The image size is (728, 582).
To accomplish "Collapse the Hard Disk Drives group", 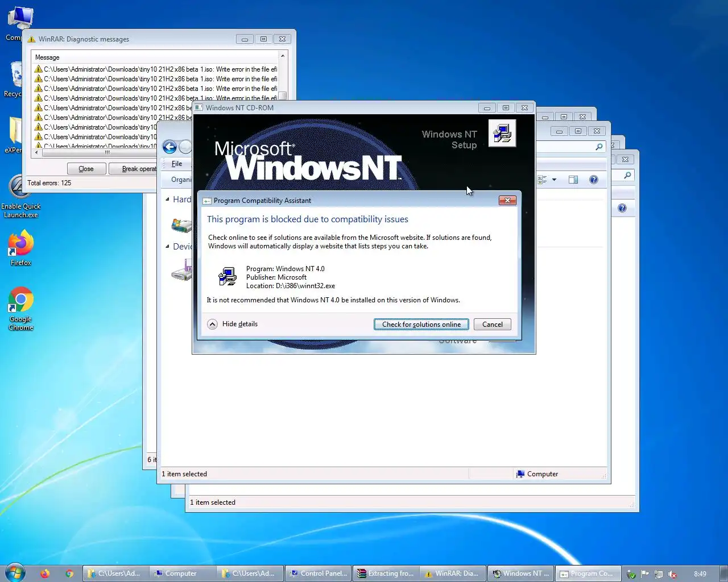I will coord(167,199).
